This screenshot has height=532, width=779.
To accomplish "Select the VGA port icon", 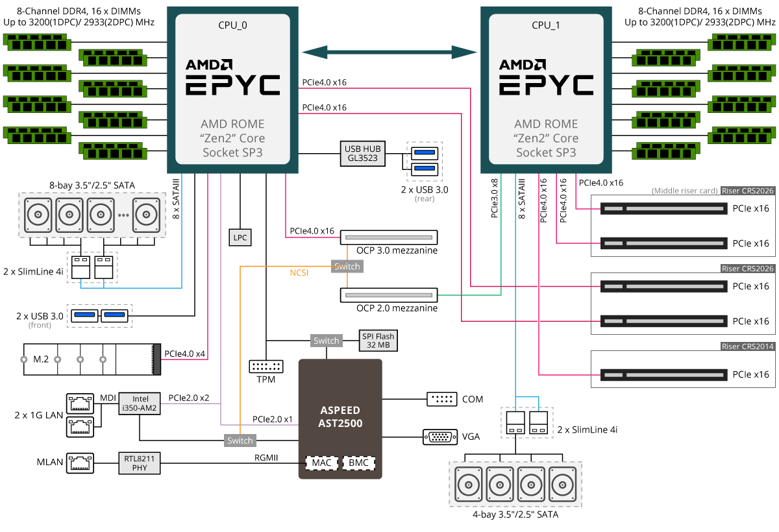I will 439,437.
